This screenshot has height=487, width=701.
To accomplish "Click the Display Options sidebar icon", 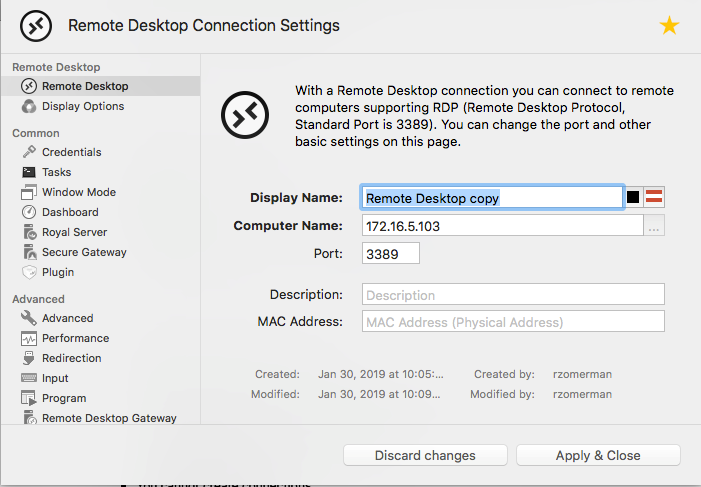I will pos(29,106).
